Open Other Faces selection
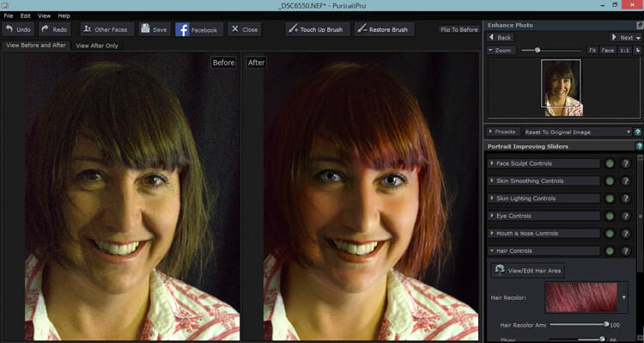 pyautogui.click(x=107, y=29)
